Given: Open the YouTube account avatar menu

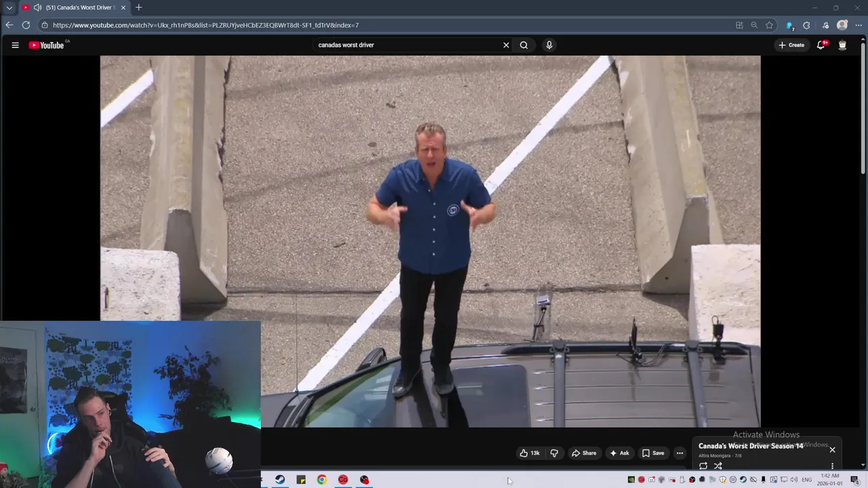Looking at the screenshot, I should point(842,45).
